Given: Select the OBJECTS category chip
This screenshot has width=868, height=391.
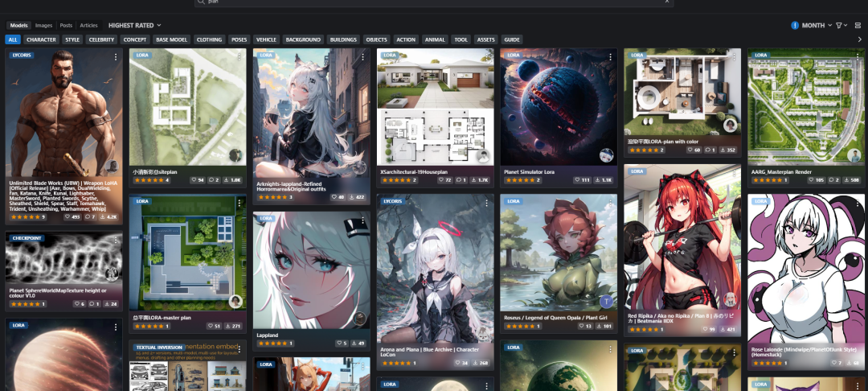Looking at the screenshot, I should pos(376,40).
